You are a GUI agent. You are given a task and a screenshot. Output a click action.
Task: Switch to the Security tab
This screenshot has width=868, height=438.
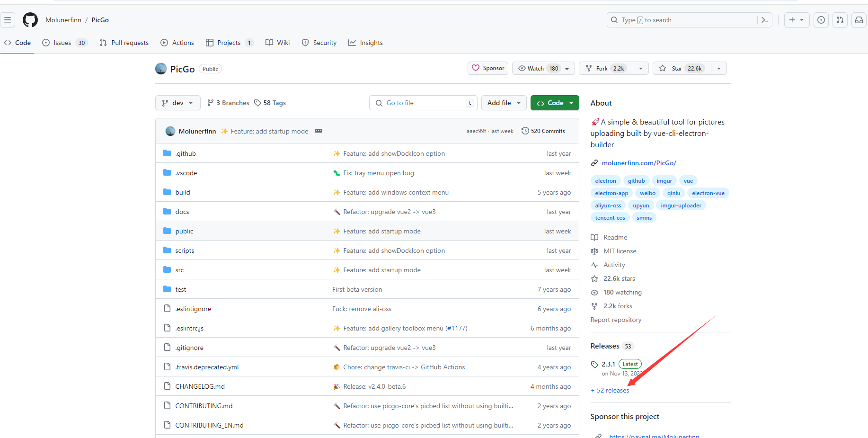[x=319, y=43]
